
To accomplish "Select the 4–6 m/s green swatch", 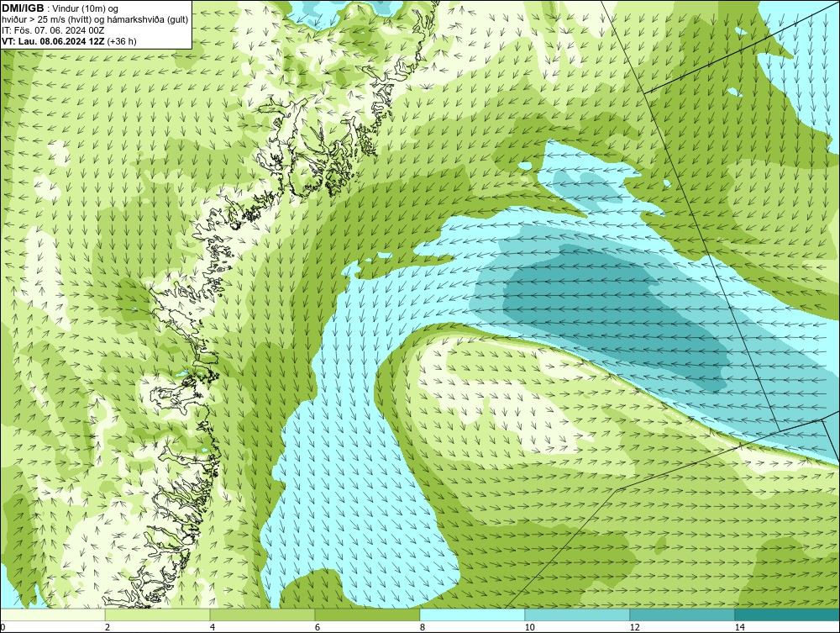I will point(262,615).
